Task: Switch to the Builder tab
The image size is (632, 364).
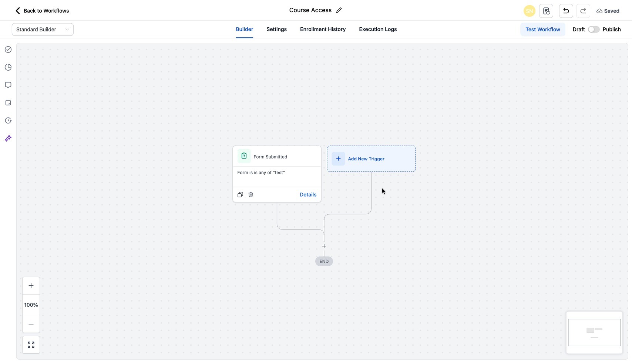Action: click(x=244, y=29)
